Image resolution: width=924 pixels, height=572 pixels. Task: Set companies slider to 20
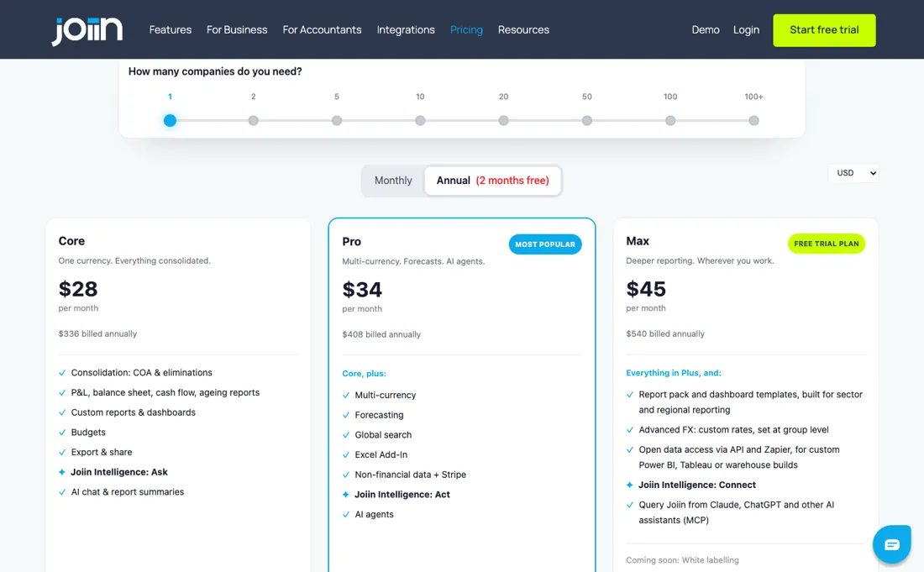[503, 120]
